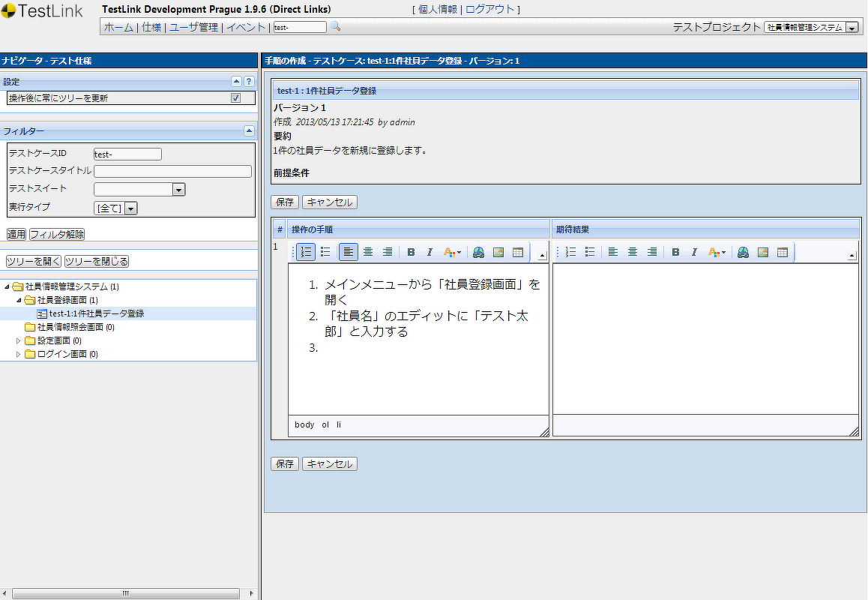The image size is (868, 600).
Task: Collapse the 社員登録画面 tree folder
Action: pos(17,300)
